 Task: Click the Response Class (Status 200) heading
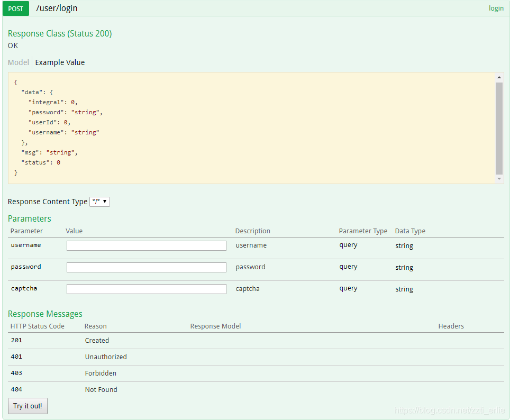point(60,34)
